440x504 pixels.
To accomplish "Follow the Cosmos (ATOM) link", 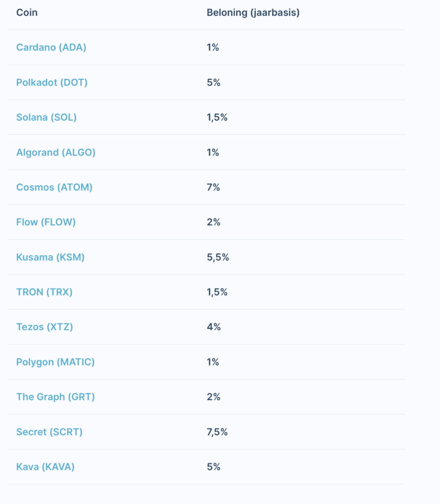I will [54, 187].
